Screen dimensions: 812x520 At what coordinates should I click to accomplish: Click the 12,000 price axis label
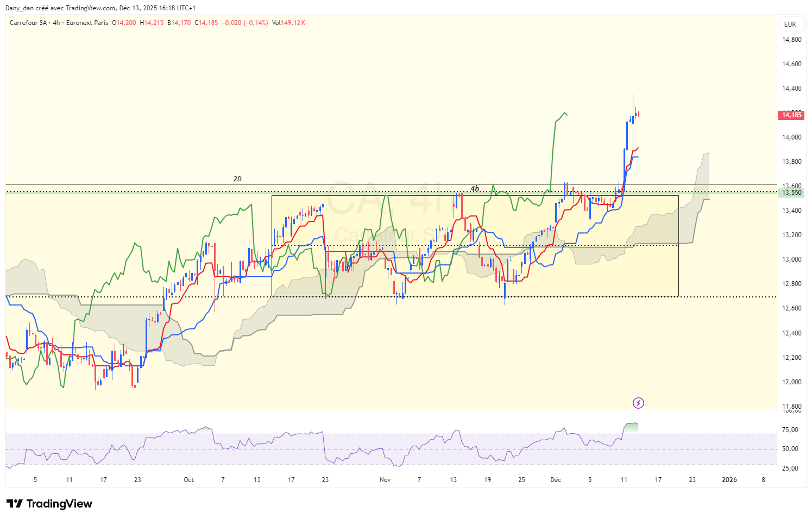coord(791,382)
